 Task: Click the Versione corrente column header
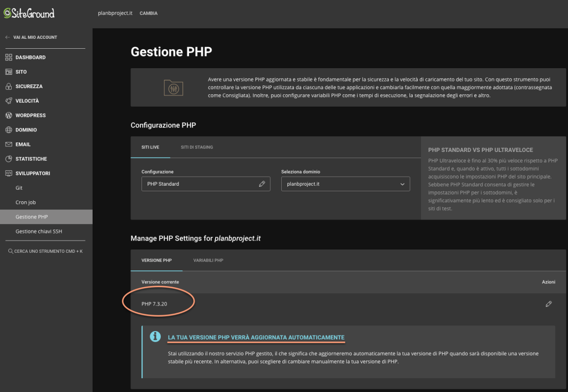pos(160,282)
